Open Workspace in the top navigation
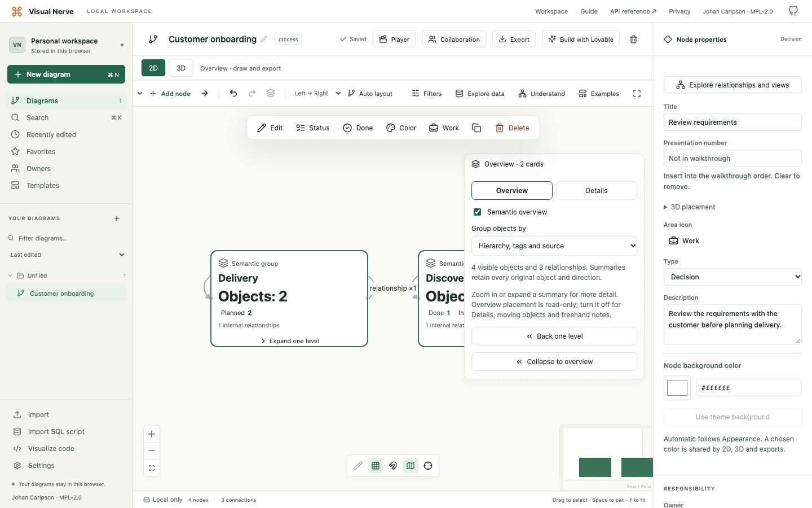Screen dimensions: 812x508 pos(551,11)
